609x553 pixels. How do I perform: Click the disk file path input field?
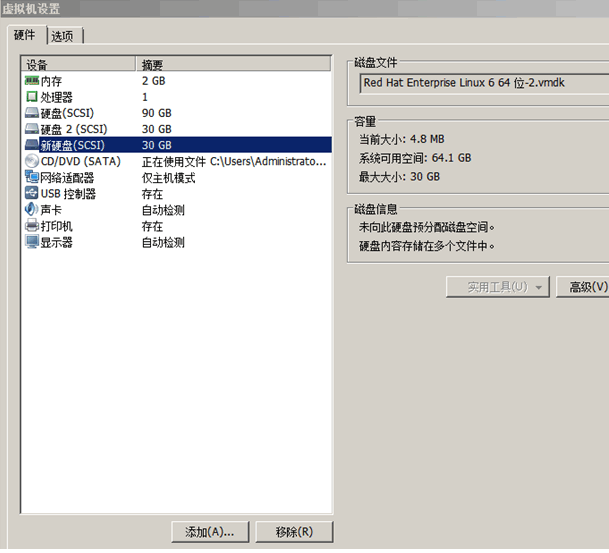(484, 83)
